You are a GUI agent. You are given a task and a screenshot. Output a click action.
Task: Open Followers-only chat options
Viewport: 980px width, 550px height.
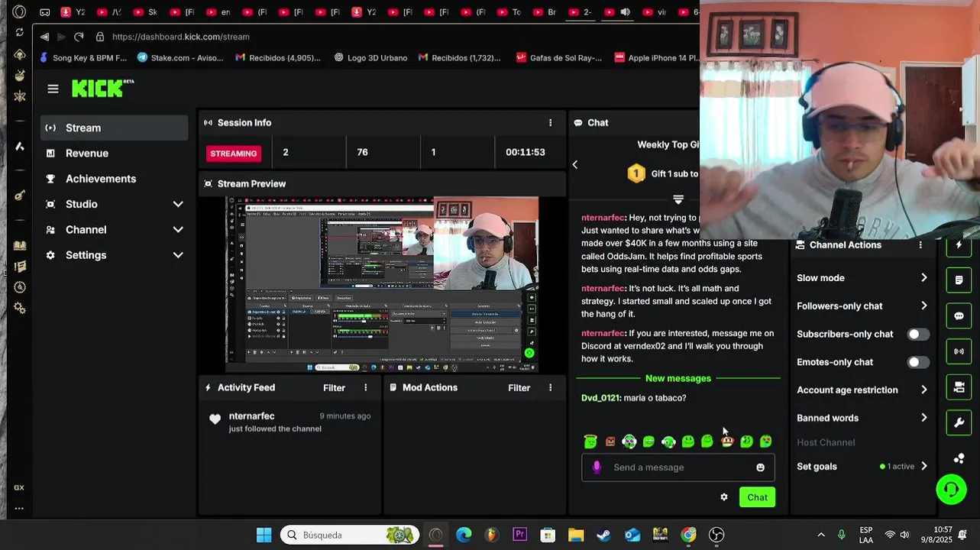tap(862, 306)
